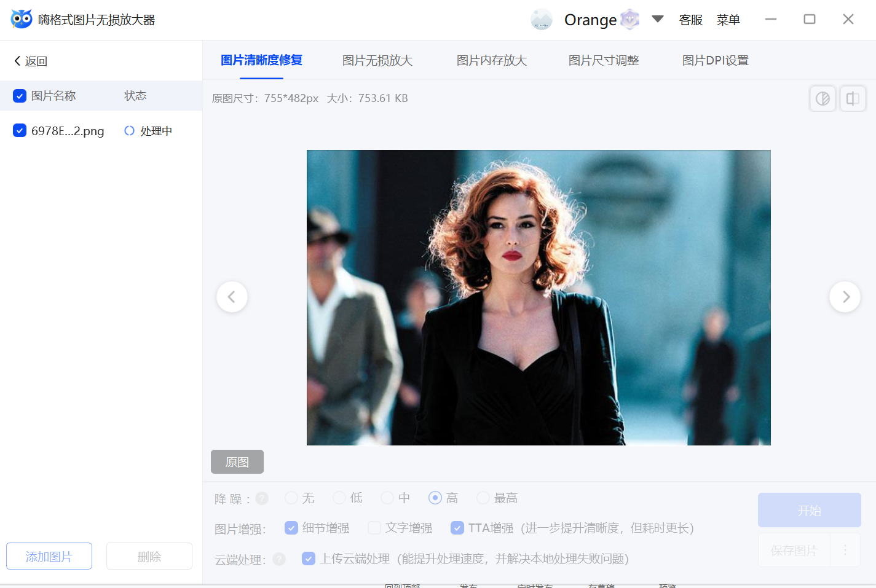Minimize the application window
This screenshot has width=876, height=588.
tap(771, 19)
